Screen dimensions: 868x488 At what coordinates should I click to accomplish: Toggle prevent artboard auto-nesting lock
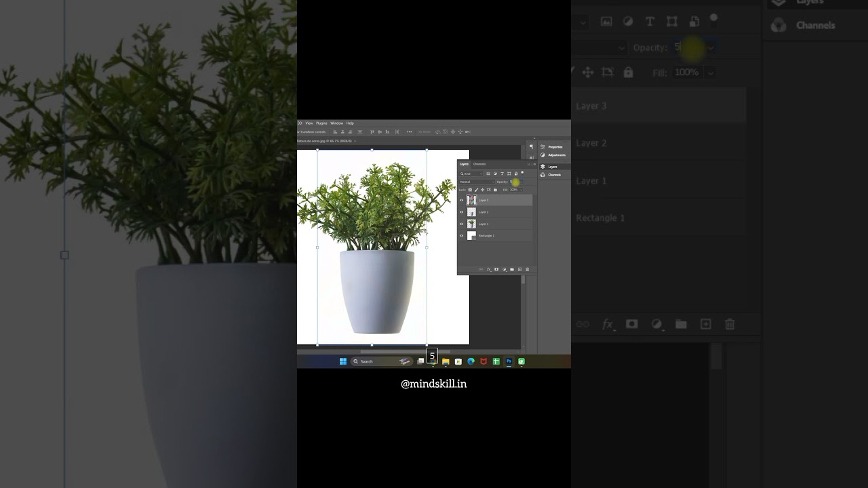[x=488, y=190]
